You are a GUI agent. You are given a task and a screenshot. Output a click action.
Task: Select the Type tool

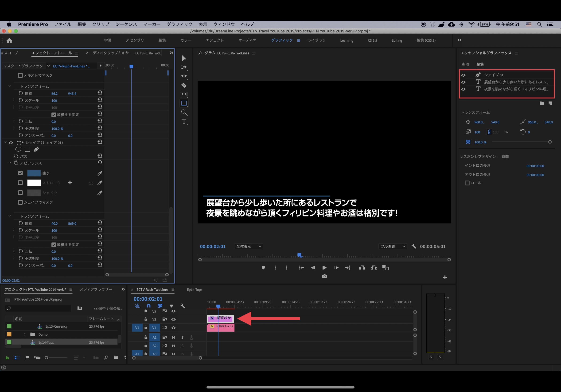[184, 122]
